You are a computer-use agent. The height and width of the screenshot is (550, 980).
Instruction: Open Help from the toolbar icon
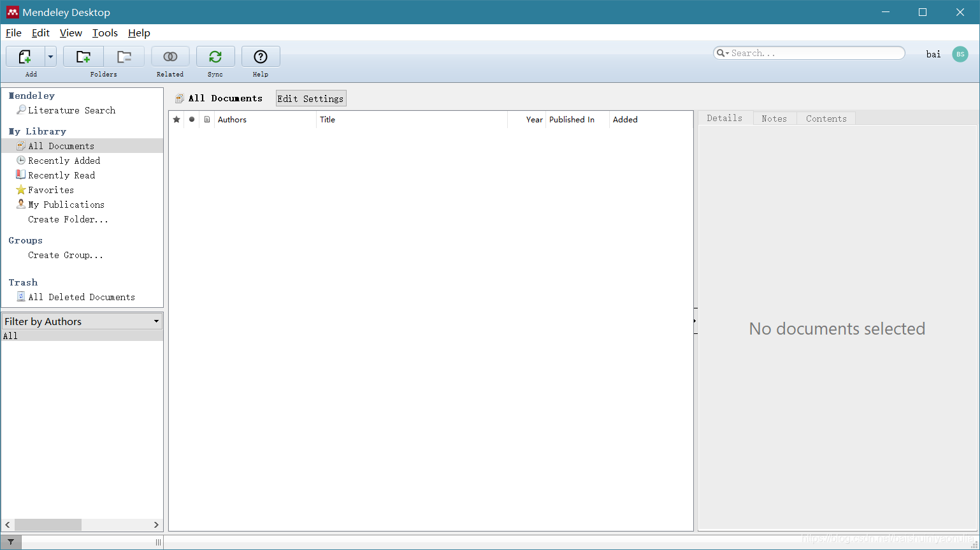(261, 57)
